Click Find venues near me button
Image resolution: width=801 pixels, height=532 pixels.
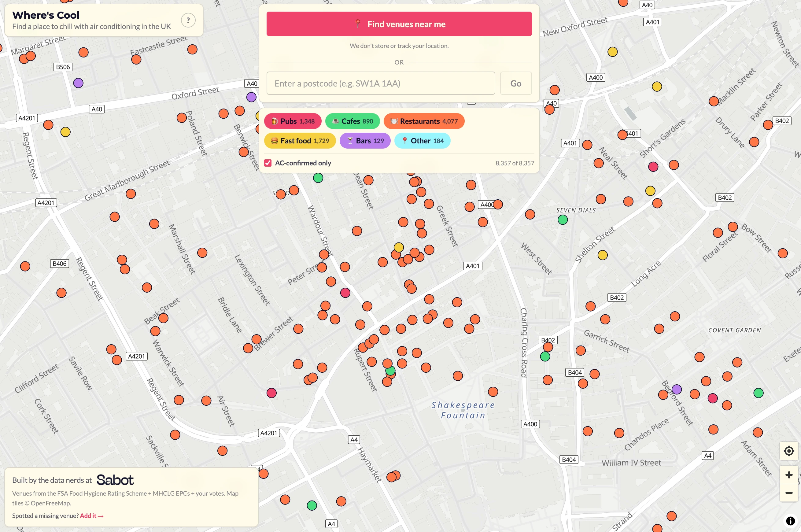click(x=399, y=24)
